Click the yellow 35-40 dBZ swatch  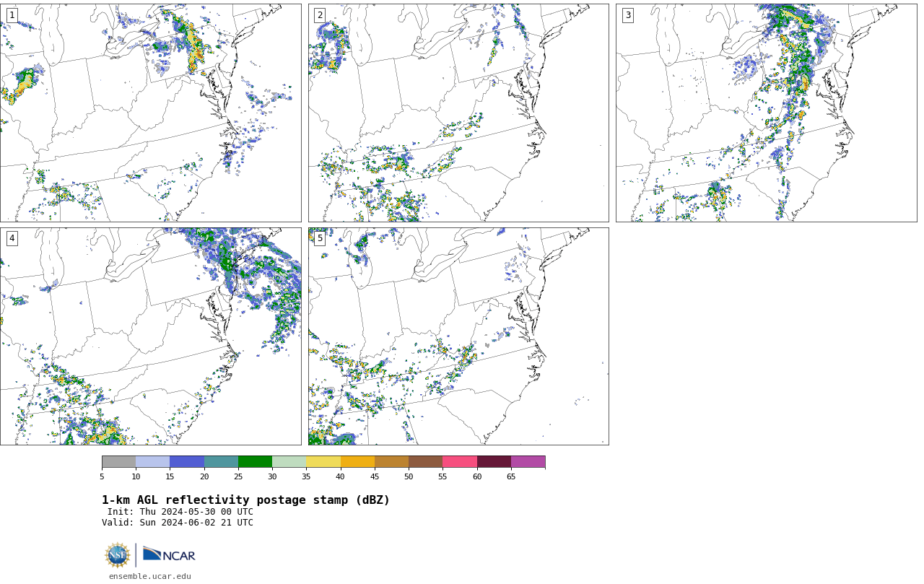click(x=323, y=462)
